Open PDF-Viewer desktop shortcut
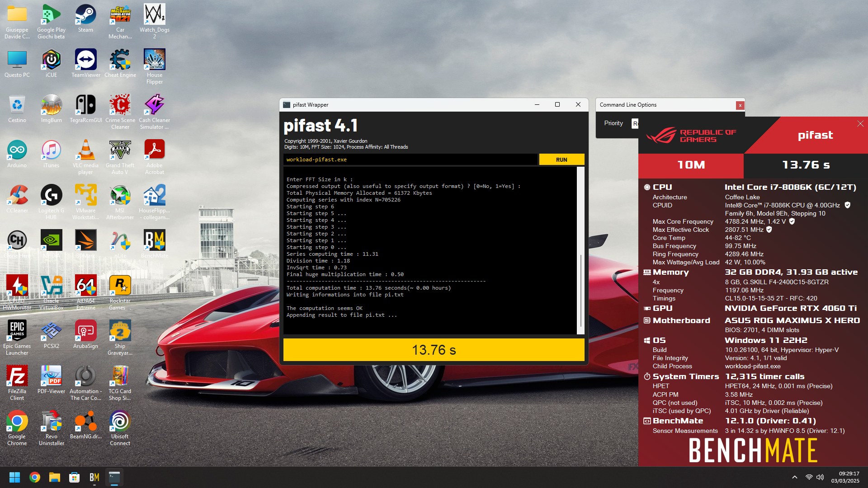Image resolution: width=868 pixels, height=488 pixels. pos(51,380)
